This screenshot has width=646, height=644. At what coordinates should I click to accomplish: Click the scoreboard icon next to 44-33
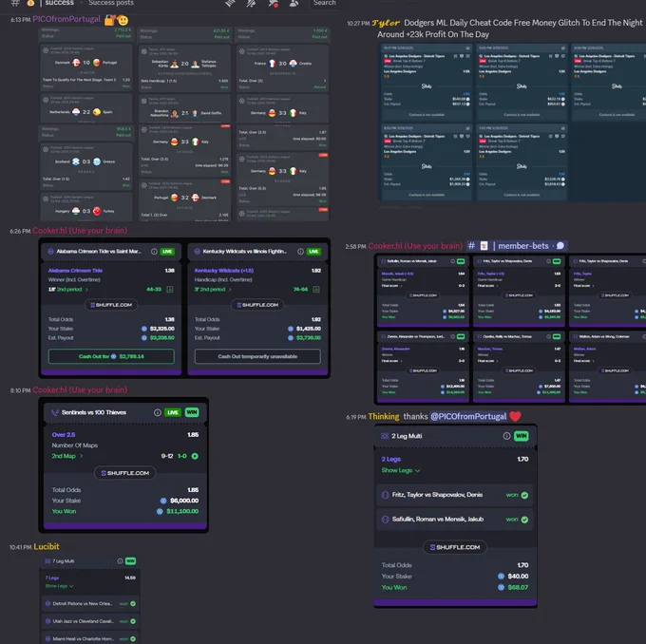coord(170,290)
